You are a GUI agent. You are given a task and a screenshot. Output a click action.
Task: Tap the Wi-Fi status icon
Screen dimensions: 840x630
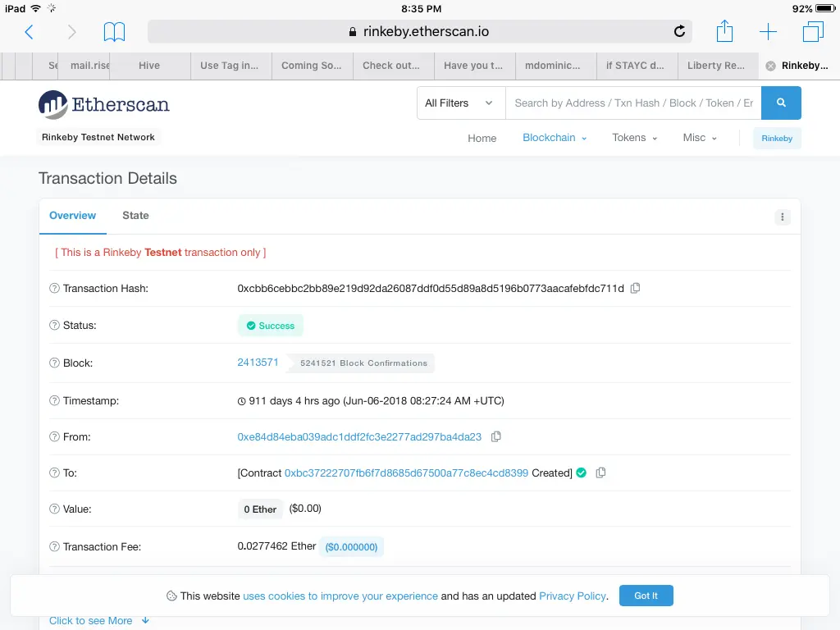[x=36, y=8]
